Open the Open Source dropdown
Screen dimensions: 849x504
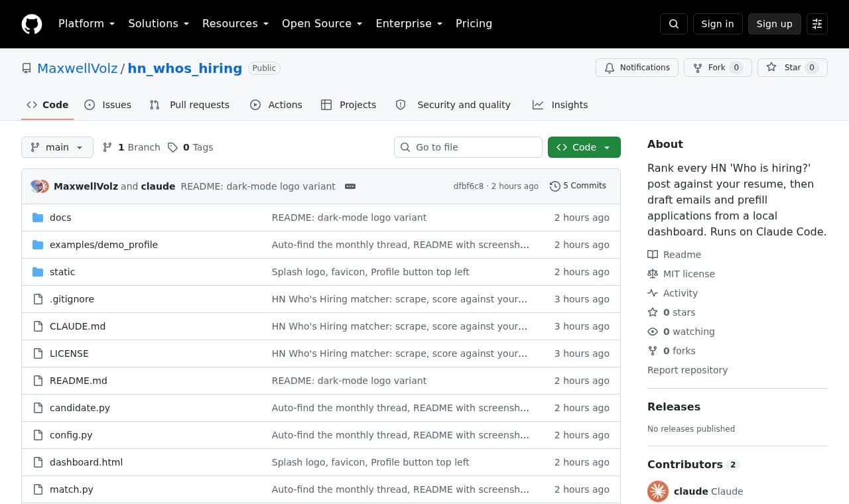pyautogui.click(x=322, y=24)
